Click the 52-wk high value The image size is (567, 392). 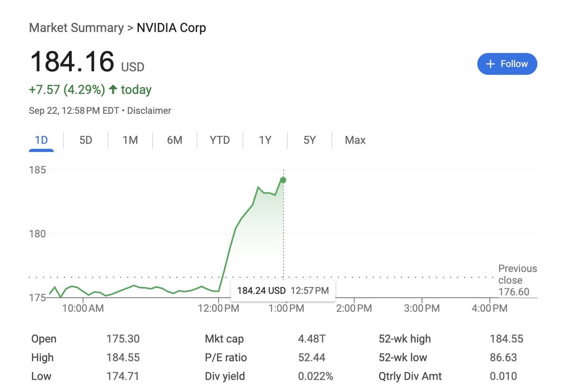click(507, 339)
